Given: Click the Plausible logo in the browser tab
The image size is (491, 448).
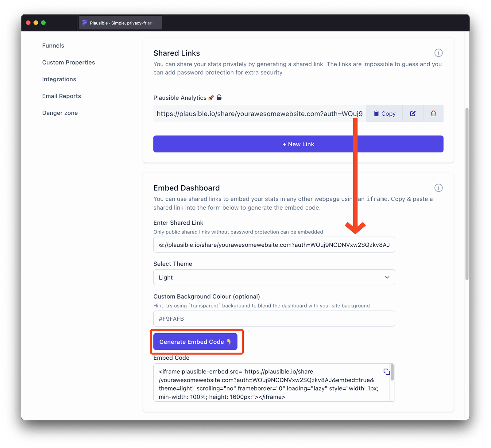Looking at the screenshot, I should 84,22.
